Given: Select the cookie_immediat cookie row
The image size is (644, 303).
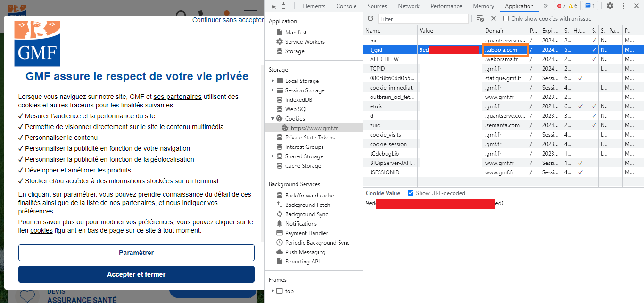Looking at the screenshot, I should point(504,88).
